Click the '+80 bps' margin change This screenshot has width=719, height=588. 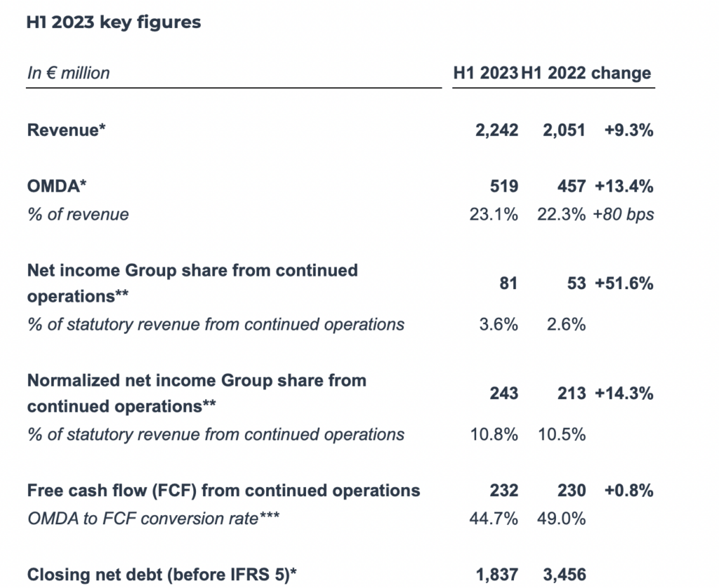(624, 215)
